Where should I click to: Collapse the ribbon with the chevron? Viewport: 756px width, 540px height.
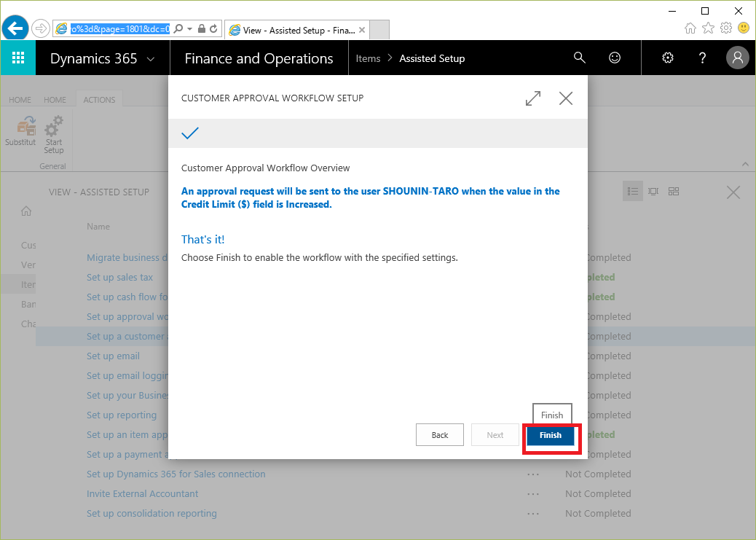click(745, 165)
